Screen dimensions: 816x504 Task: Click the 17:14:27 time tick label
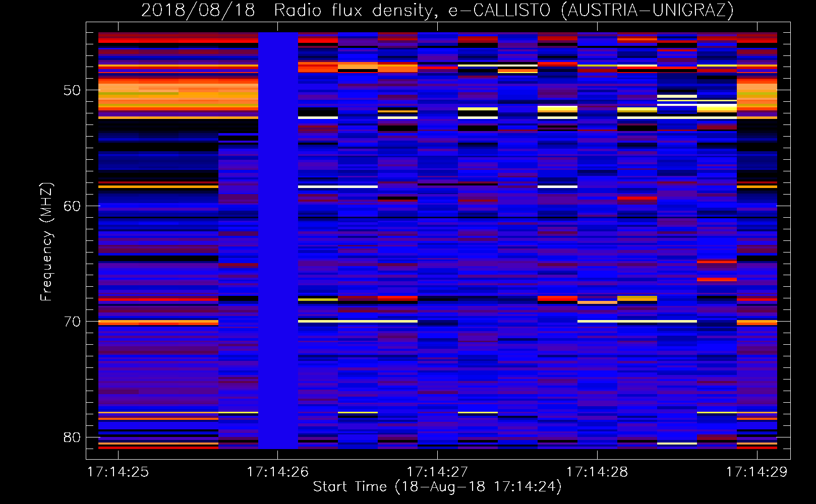pyautogui.click(x=437, y=472)
